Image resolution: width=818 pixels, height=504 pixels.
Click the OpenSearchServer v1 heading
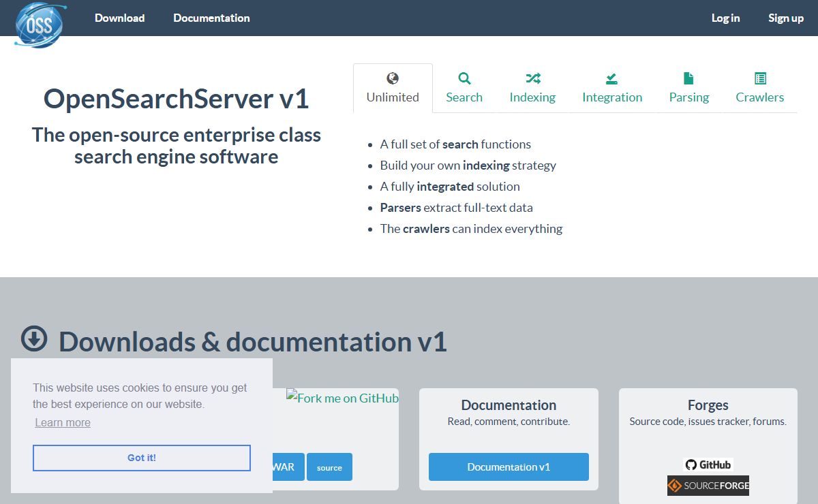[177, 99]
